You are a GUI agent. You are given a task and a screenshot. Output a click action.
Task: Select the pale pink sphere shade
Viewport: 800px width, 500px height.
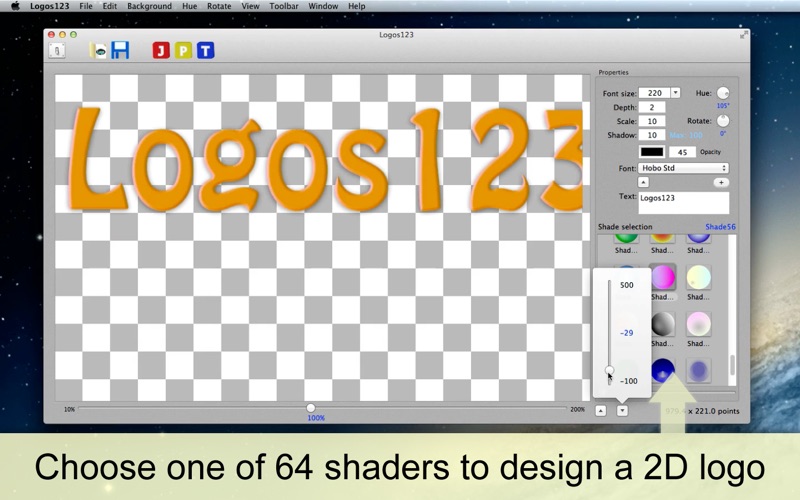coord(698,324)
